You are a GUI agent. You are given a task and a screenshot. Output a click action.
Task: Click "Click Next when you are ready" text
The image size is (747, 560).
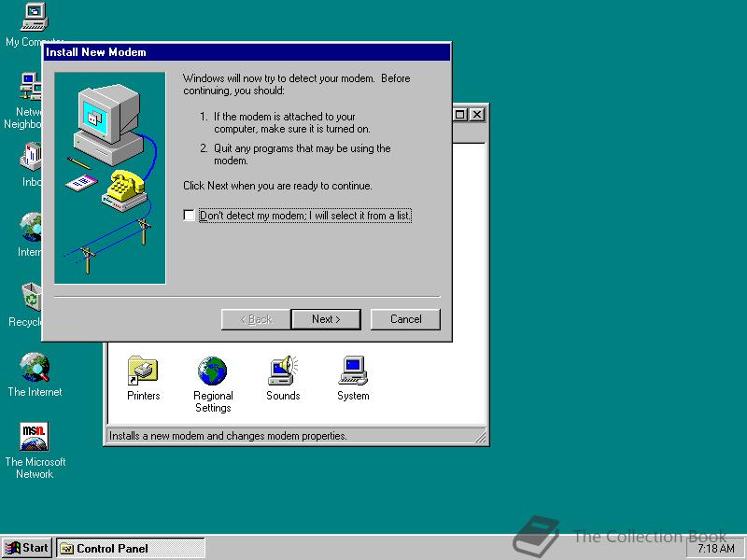coord(277,186)
